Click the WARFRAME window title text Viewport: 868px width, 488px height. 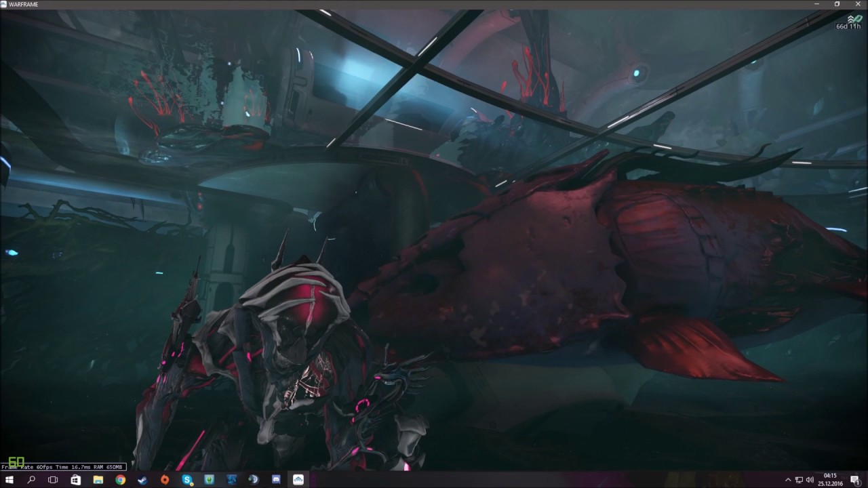click(x=24, y=5)
